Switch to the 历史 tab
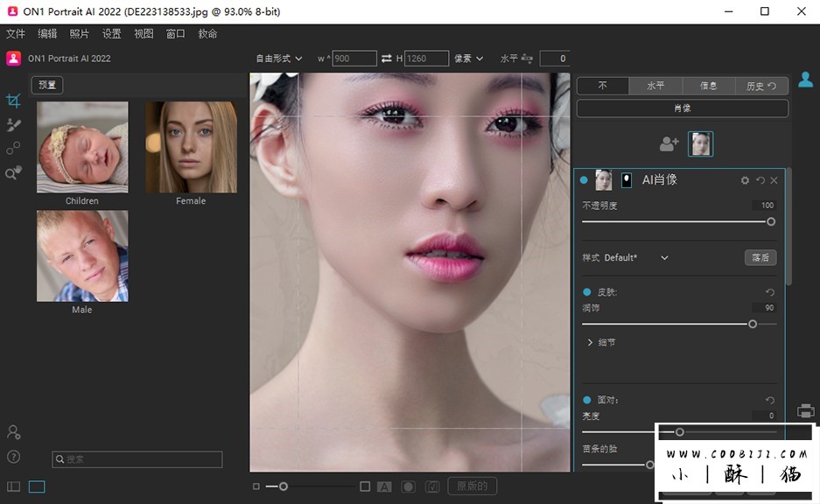 click(761, 86)
